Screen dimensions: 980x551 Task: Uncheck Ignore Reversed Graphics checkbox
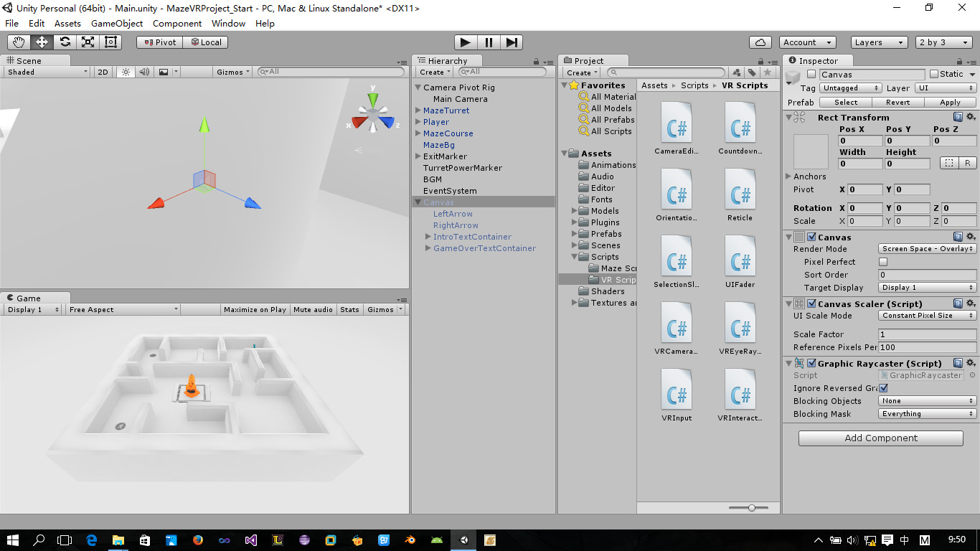[883, 388]
